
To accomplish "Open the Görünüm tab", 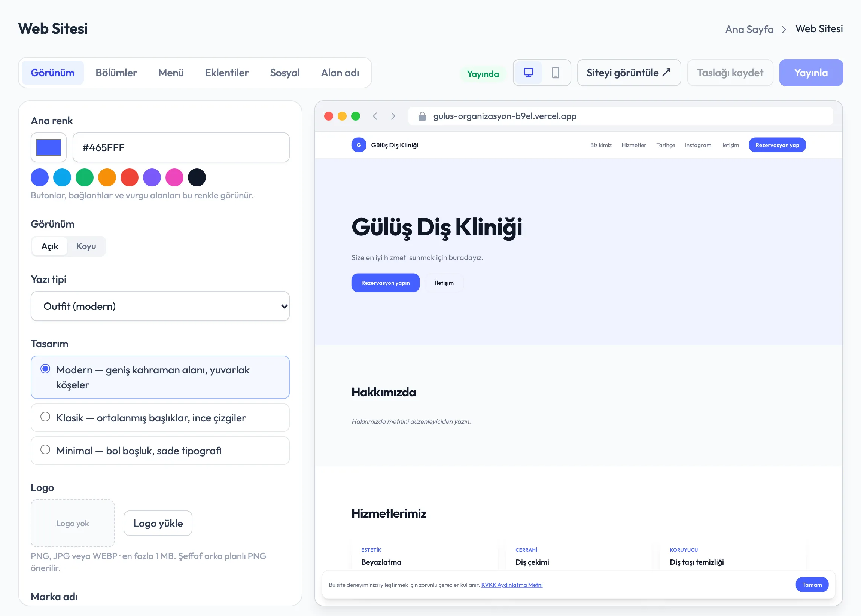I will click(52, 73).
